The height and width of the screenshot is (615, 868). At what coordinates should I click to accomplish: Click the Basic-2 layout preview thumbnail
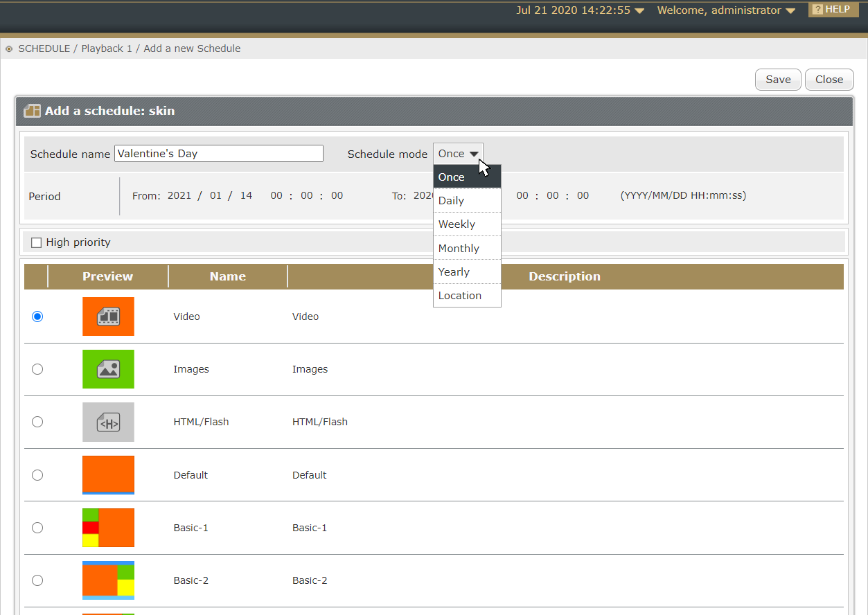108,580
